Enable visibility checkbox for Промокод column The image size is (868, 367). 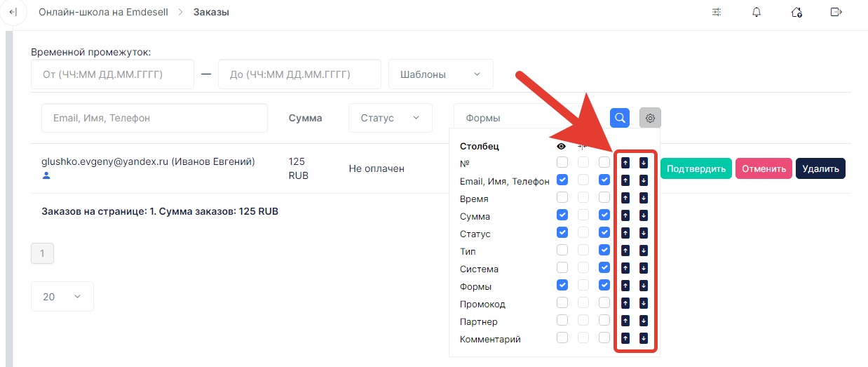click(x=562, y=303)
